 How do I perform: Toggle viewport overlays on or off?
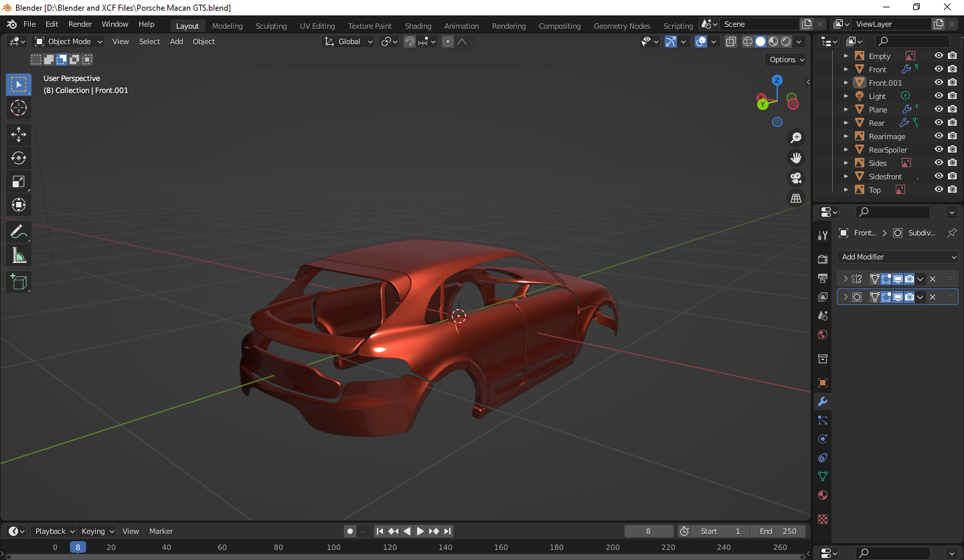(x=701, y=41)
